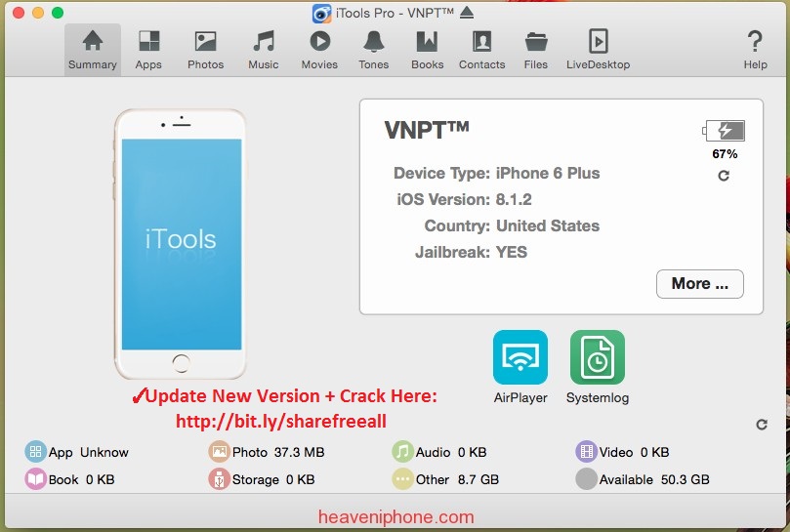Click Storage 0 KB text
Screen dimensions: 790x532
point(273,479)
